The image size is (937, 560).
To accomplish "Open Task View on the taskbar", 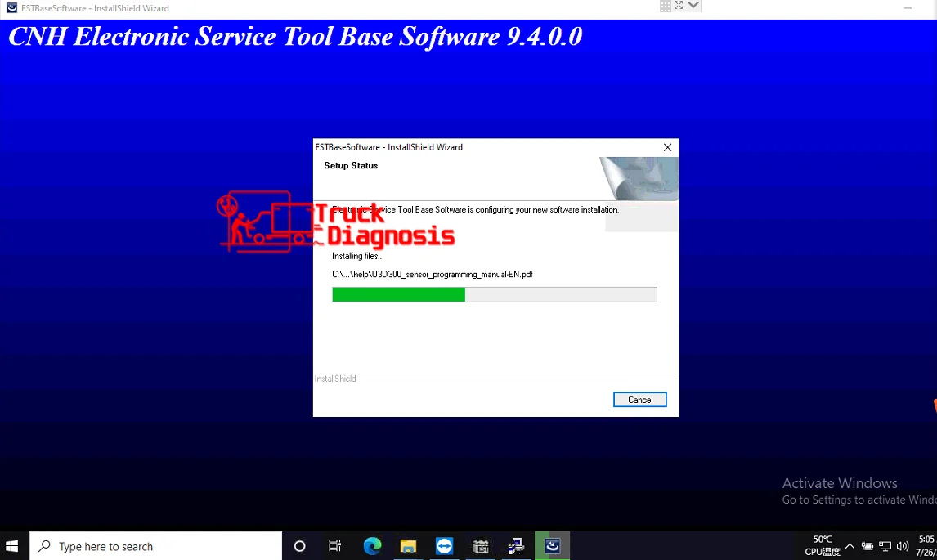I will (x=334, y=545).
